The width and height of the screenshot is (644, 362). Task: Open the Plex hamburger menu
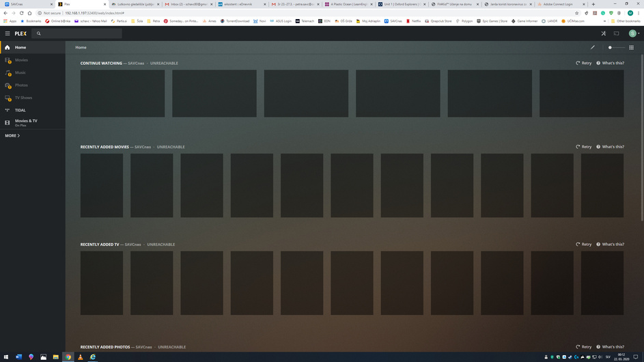click(8, 33)
